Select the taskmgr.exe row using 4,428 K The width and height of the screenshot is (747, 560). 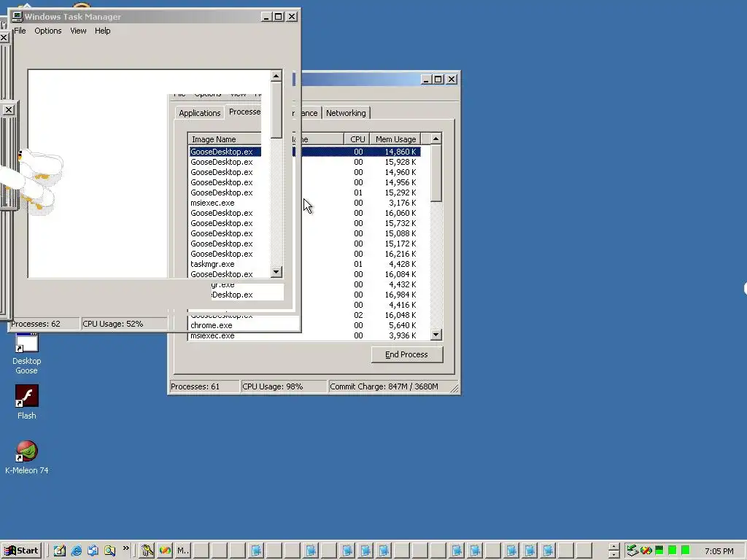[x=305, y=264]
